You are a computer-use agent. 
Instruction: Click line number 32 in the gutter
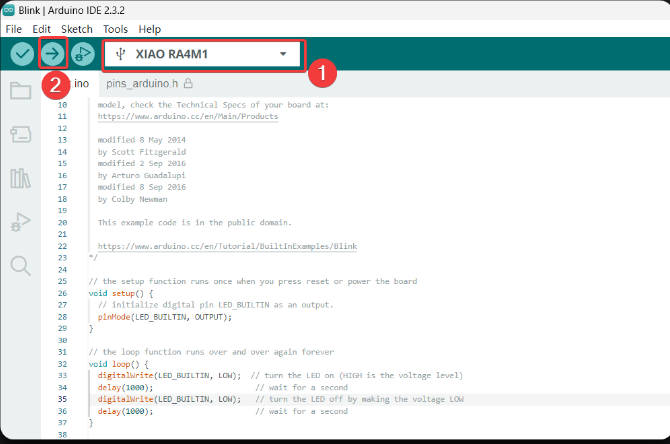coord(62,364)
